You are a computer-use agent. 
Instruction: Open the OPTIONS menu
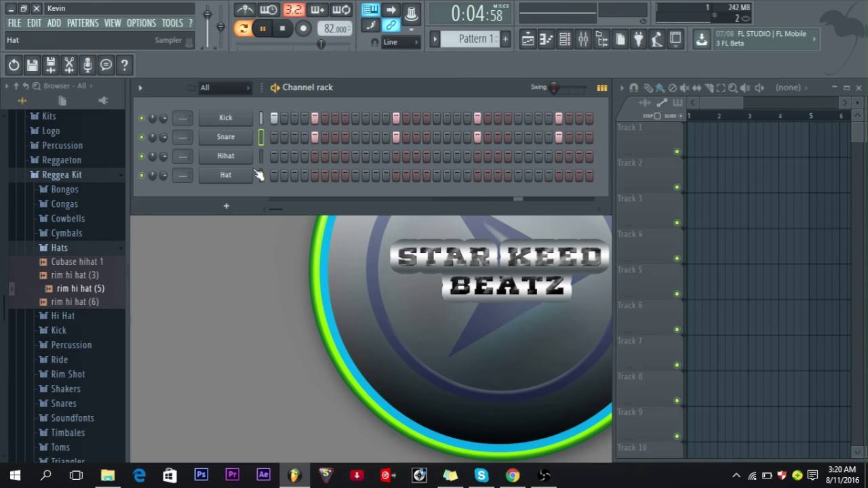pos(141,23)
